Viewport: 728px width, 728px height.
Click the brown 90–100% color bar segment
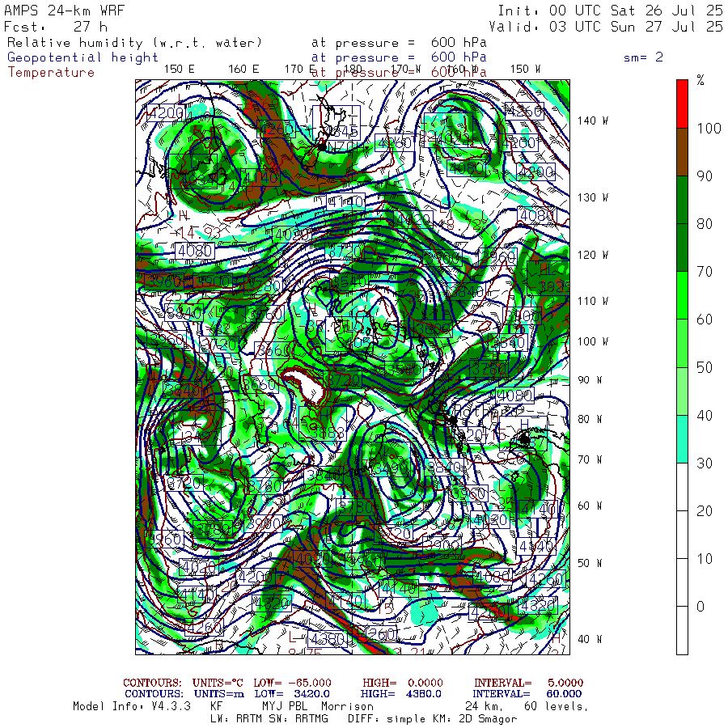682,152
